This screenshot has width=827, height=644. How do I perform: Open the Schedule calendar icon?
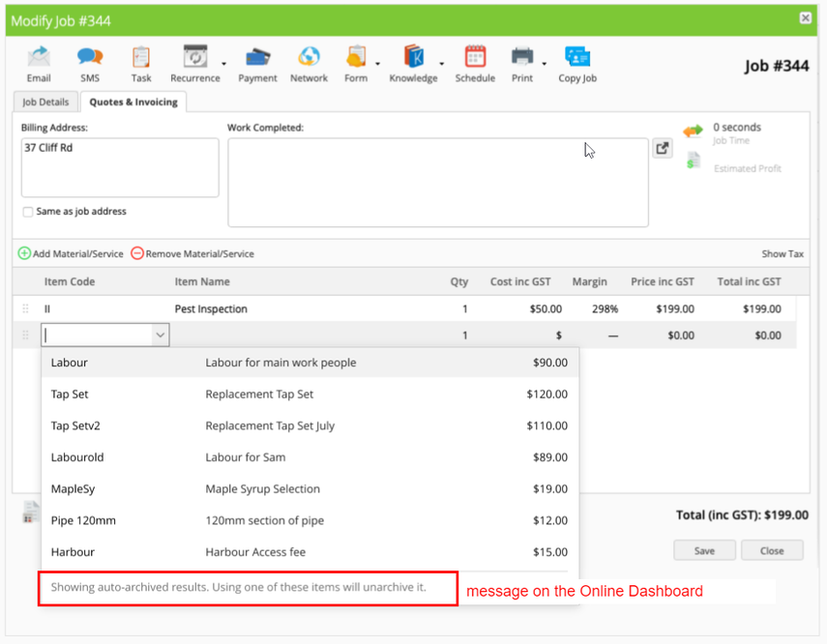475,56
